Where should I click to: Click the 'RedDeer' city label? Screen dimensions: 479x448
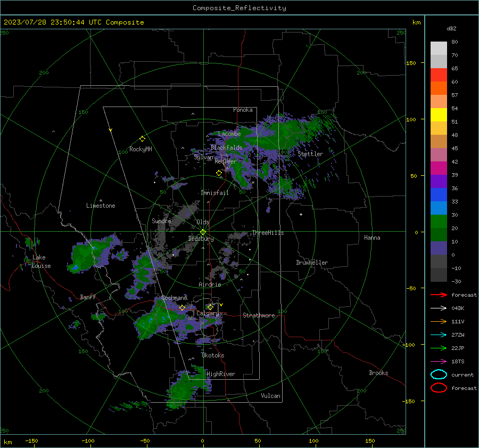pos(226,161)
